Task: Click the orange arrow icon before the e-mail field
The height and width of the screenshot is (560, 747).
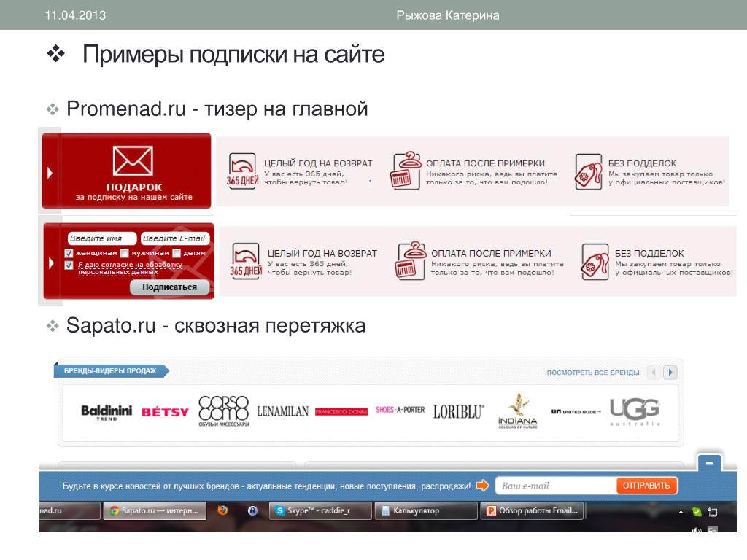Action: pos(483,485)
